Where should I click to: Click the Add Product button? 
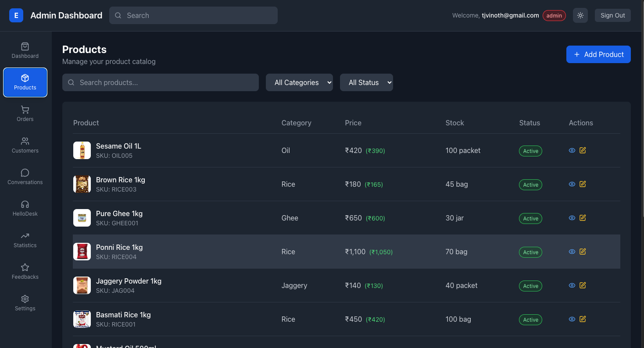coord(598,54)
